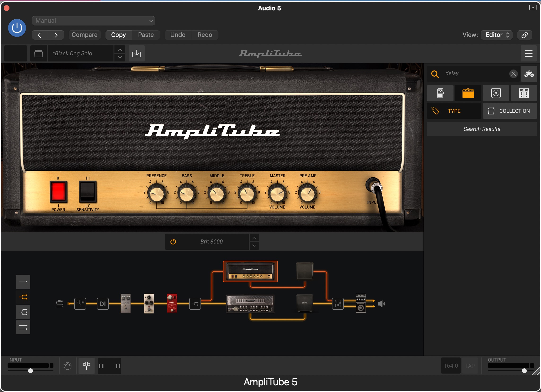Click the chain input source icon
The height and width of the screenshot is (392, 541).
60,304
